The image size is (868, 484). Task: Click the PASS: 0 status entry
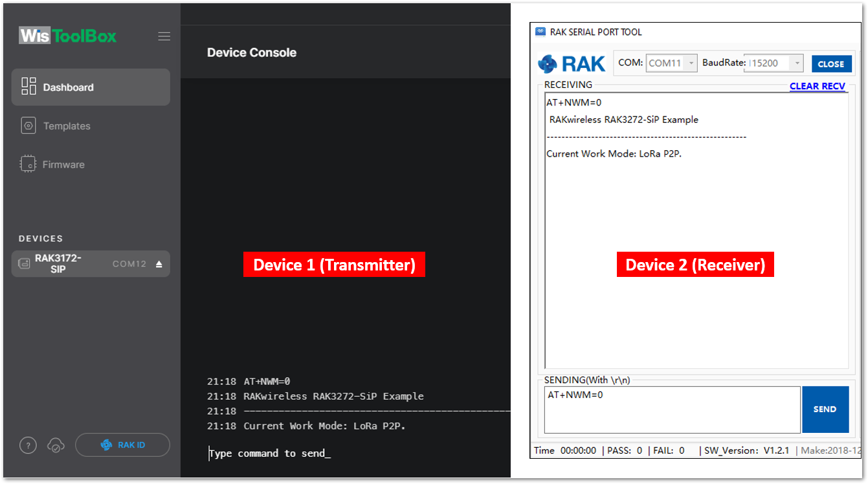(x=625, y=450)
